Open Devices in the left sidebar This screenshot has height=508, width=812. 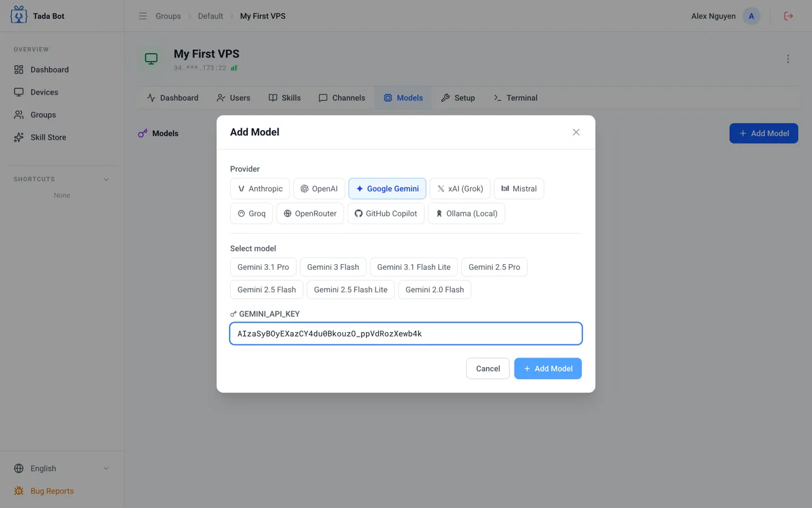(x=62, y=92)
